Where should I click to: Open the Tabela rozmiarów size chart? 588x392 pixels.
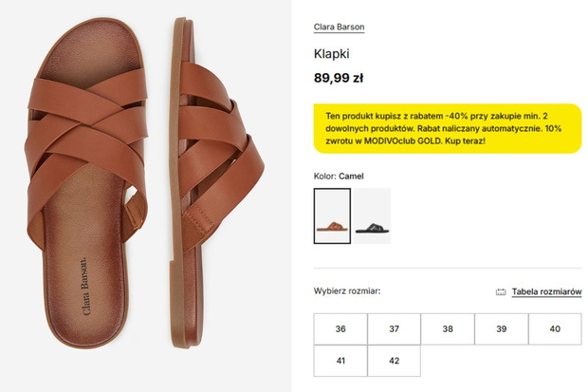coord(546,291)
